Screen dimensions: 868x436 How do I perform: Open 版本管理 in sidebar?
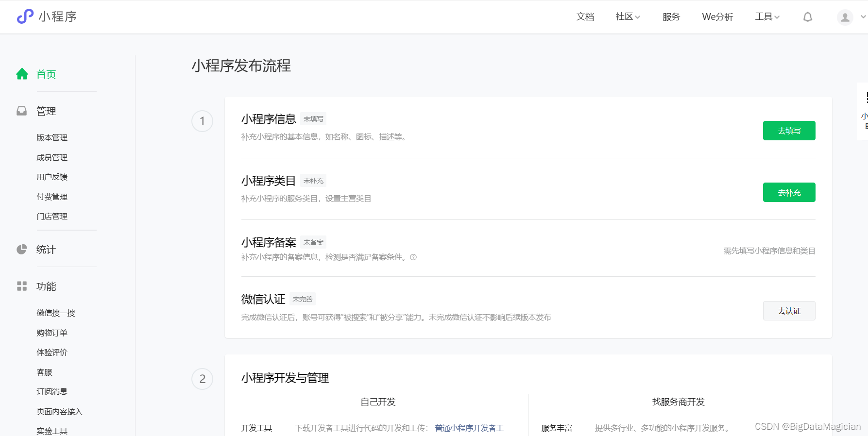(x=52, y=138)
